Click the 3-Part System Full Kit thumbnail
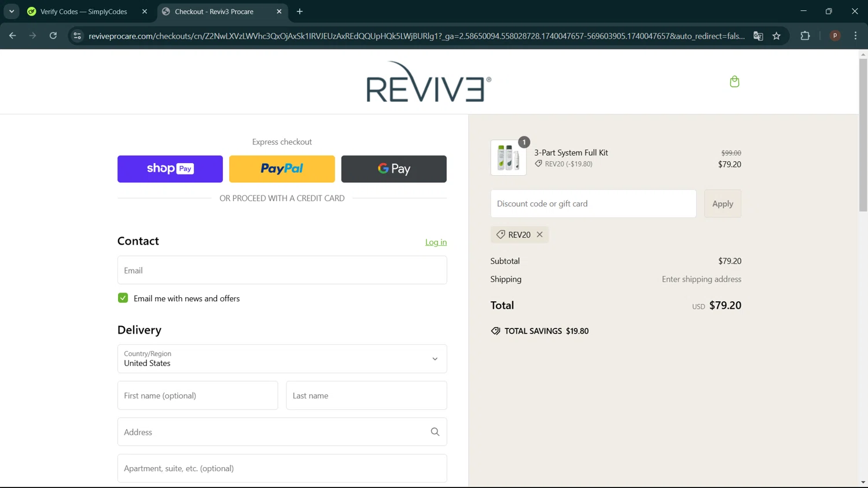Image resolution: width=868 pixels, height=488 pixels. point(508,157)
